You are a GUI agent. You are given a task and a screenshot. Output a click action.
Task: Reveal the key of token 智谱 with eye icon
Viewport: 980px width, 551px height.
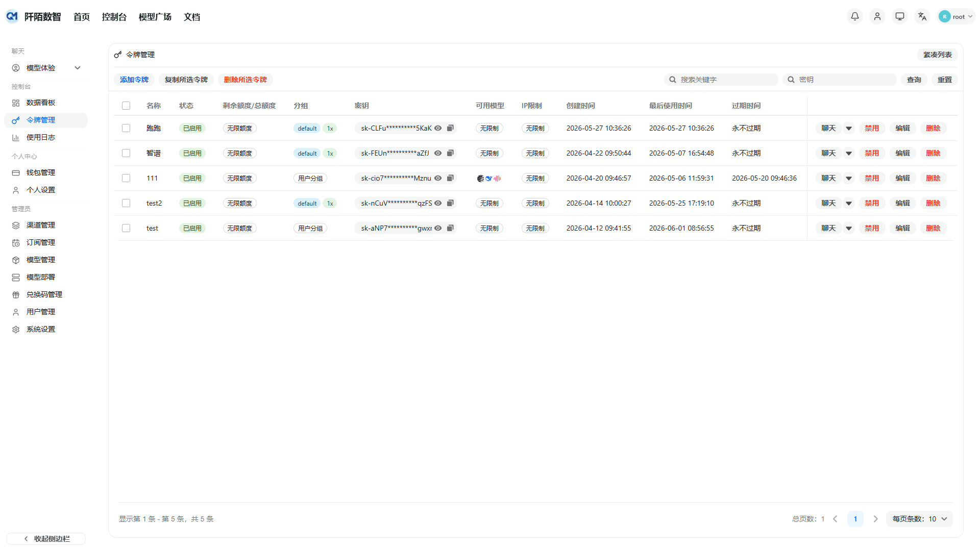438,153
